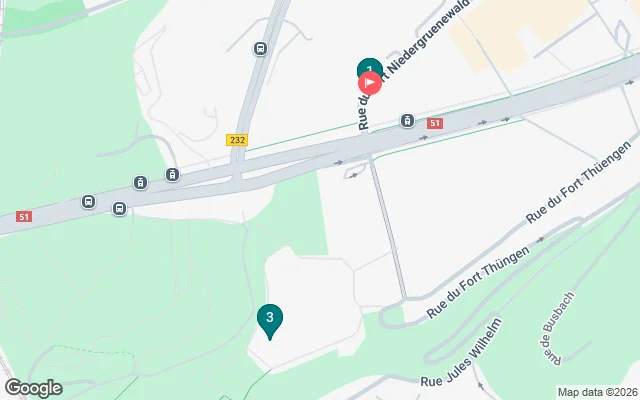Screen dimensions: 640x400
Task: Click the Rue de Busbach street label
Action: coord(558,328)
